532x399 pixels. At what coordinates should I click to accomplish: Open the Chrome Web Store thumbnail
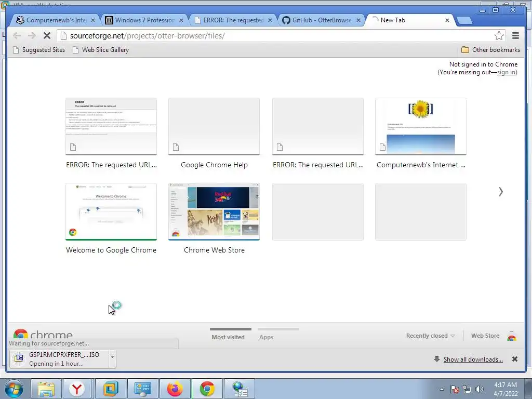pyautogui.click(x=214, y=212)
